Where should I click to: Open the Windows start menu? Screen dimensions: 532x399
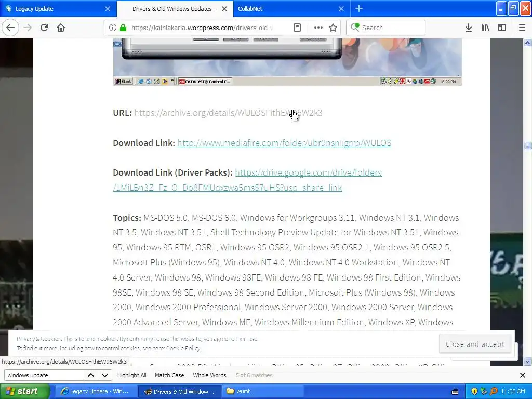pos(25,391)
